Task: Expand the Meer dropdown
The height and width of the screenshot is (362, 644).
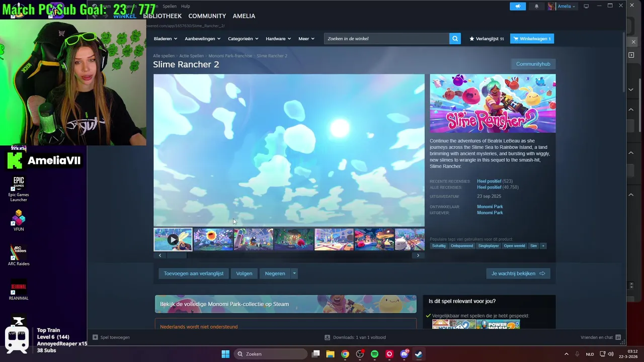Action: [306, 39]
